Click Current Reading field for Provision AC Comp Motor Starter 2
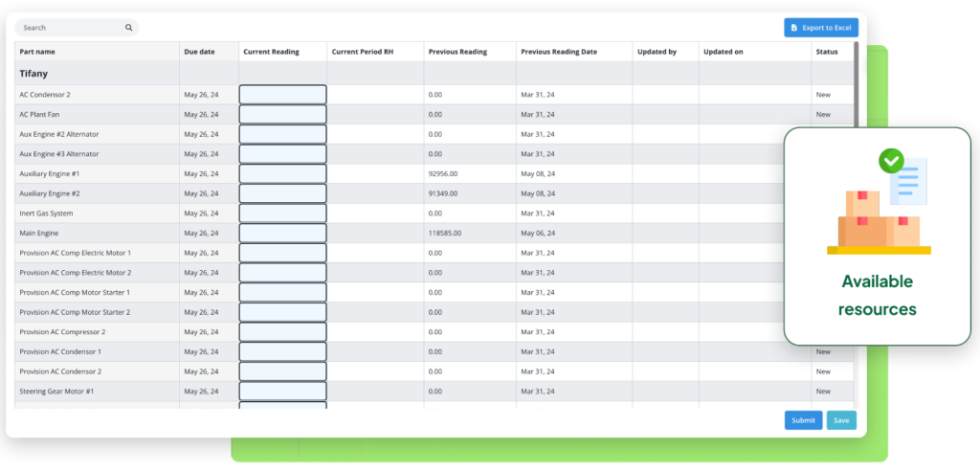This screenshot has height=471, width=980. tap(282, 312)
